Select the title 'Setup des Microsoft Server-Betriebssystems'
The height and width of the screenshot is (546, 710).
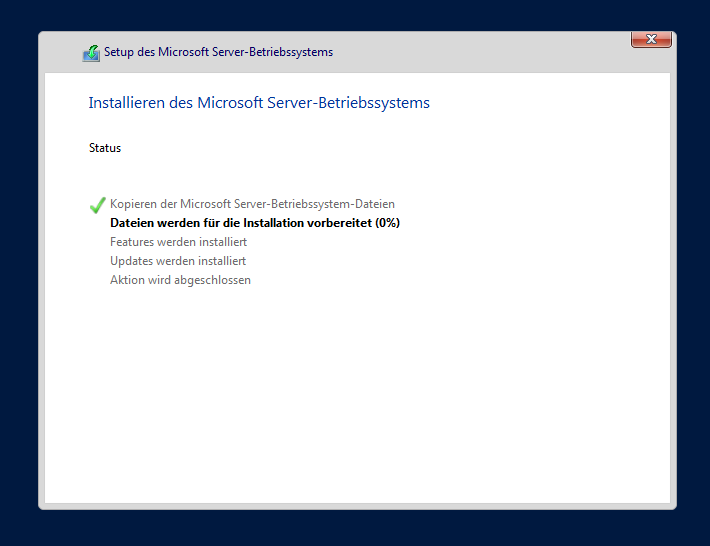(x=218, y=52)
